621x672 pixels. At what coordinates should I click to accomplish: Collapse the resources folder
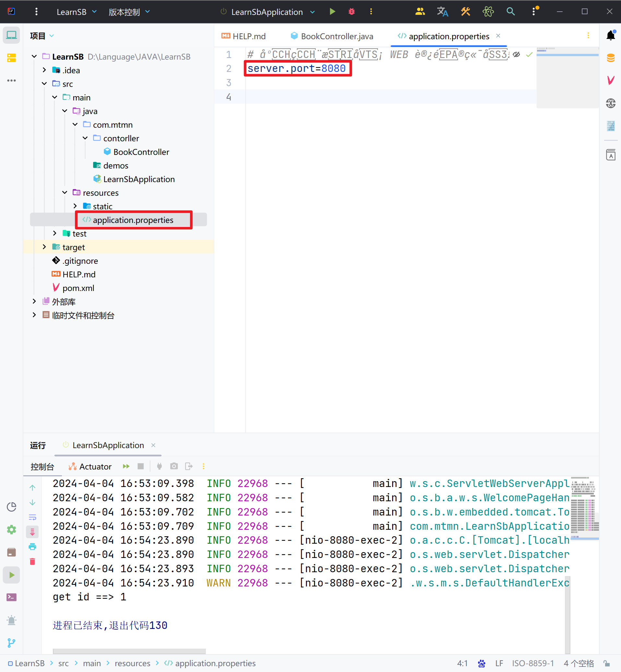pyautogui.click(x=65, y=192)
